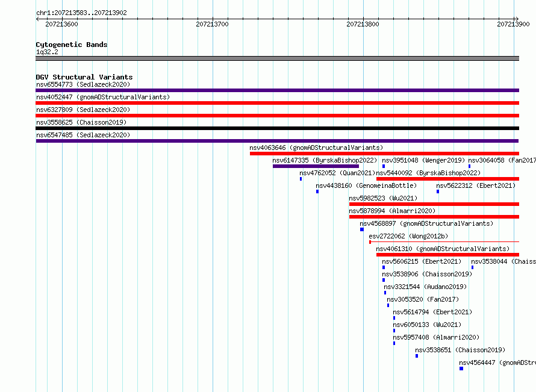Select the nsv5982523 (Wu2021) label

click(383, 198)
